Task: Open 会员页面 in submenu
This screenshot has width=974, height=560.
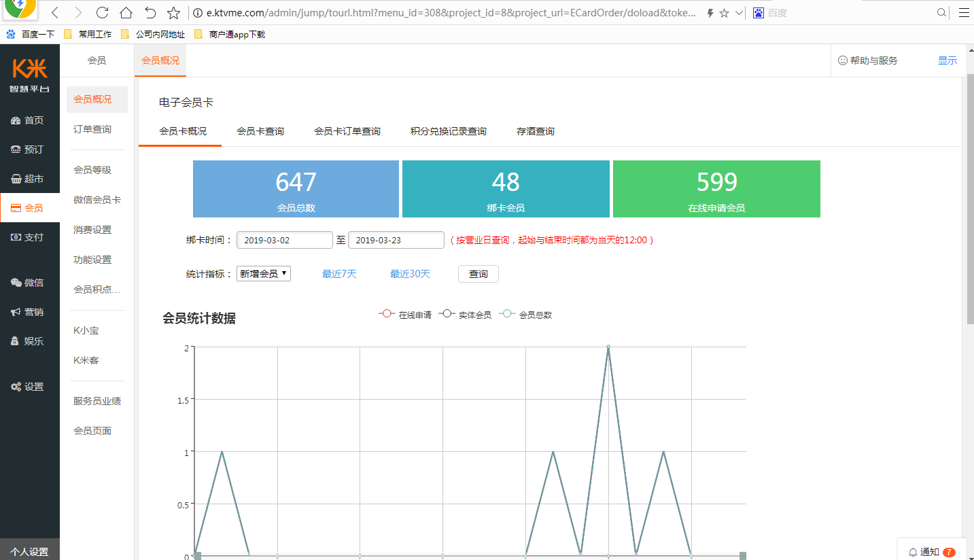Action: click(92, 431)
